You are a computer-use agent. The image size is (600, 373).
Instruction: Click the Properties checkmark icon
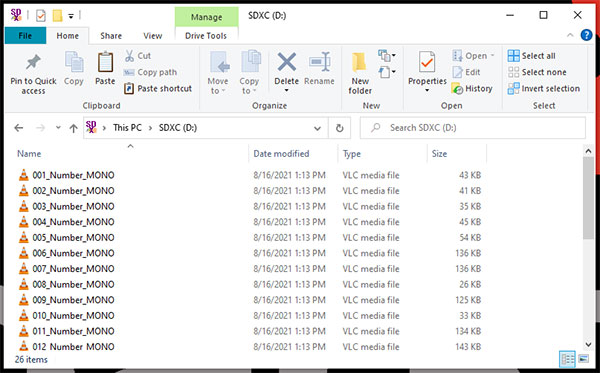[427, 62]
